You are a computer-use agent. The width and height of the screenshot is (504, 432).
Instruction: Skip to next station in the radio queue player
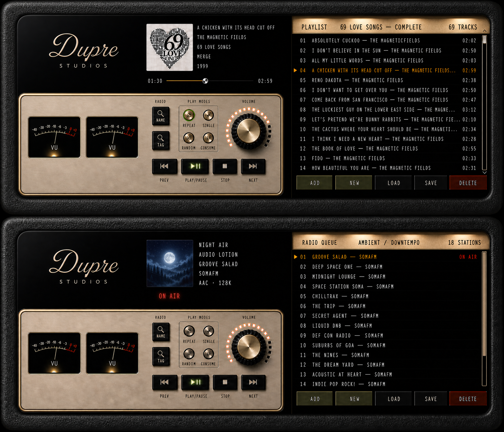[253, 382]
